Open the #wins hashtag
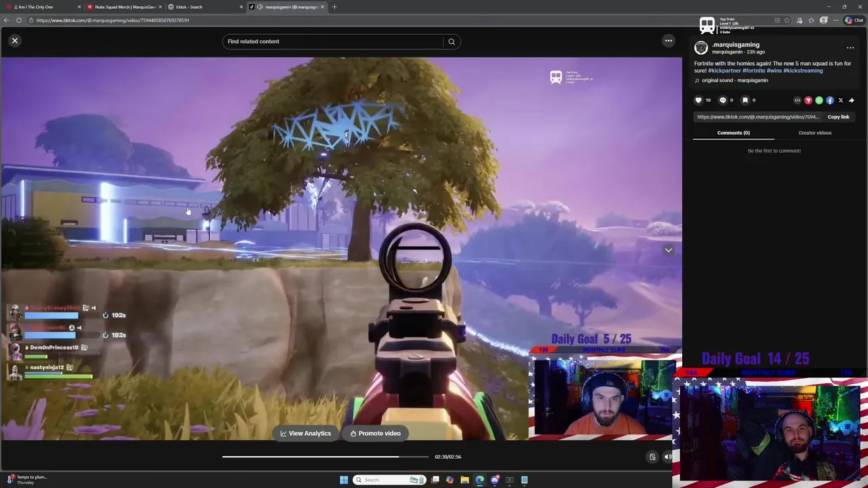This screenshot has height=488, width=868. (x=774, y=70)
